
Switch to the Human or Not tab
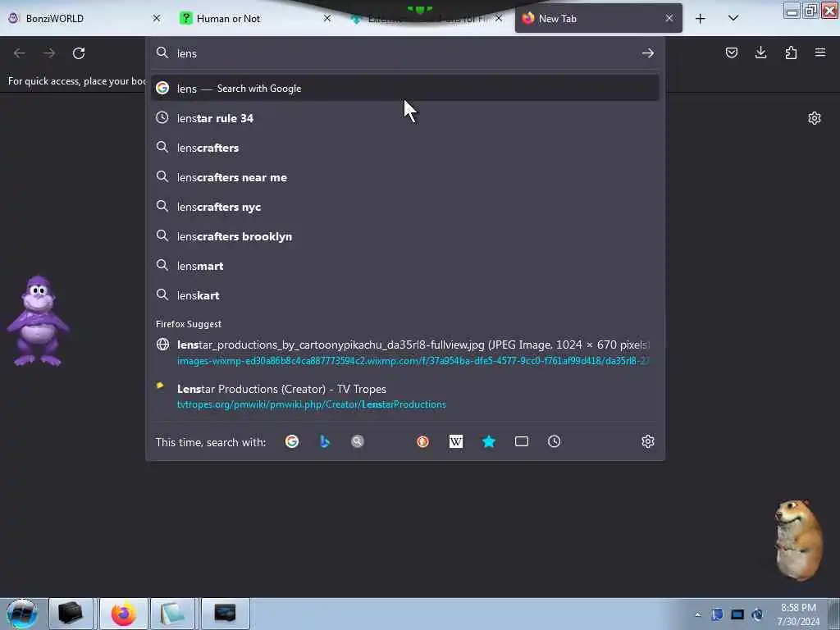point(254,19)
